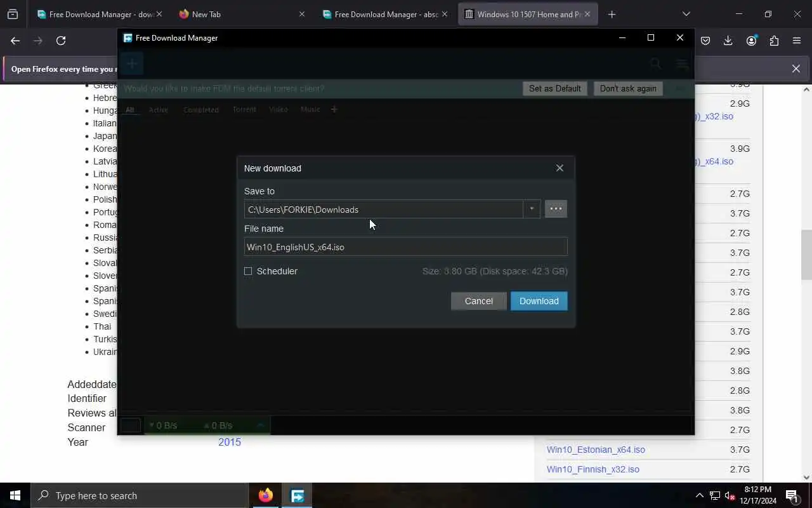Click the snail mode icon in FDM status bar
Image resolution: width=812 pixels, height=508 pixels.
tap(131, 425)
